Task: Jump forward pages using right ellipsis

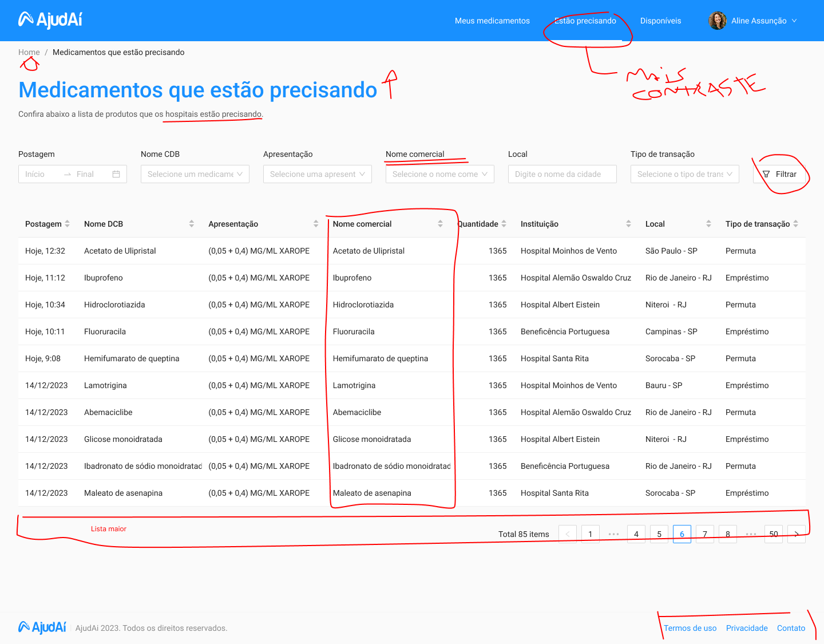Action: point(751,534)
